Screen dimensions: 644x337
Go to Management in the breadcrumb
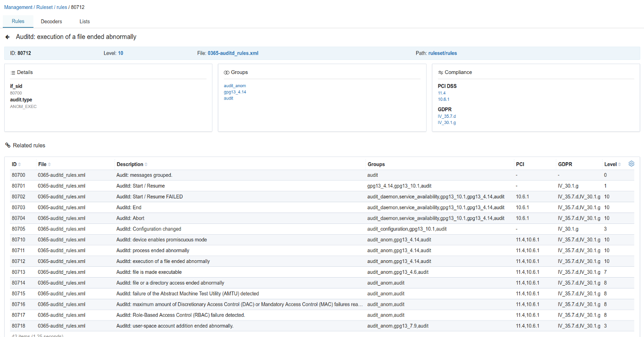pyautogui.click(x=18, y=8)
